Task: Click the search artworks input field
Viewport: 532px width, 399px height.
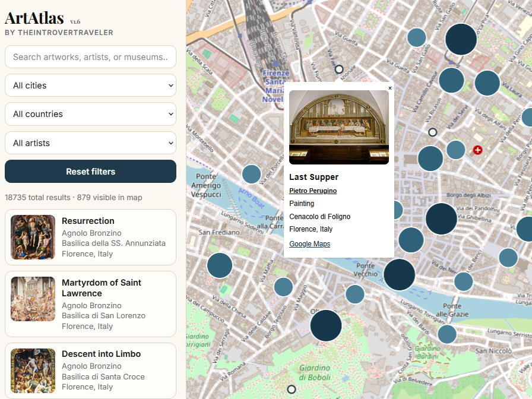Action: 90,56
